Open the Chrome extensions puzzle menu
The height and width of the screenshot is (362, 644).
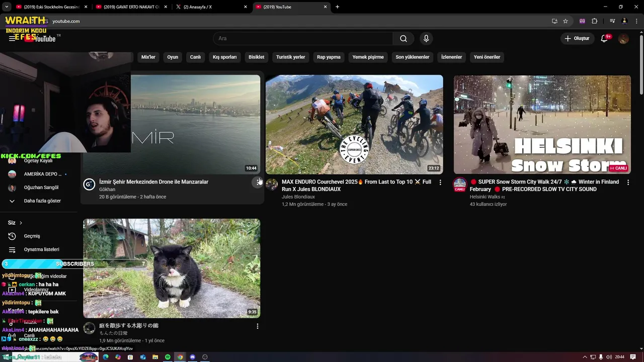[594, 21]
